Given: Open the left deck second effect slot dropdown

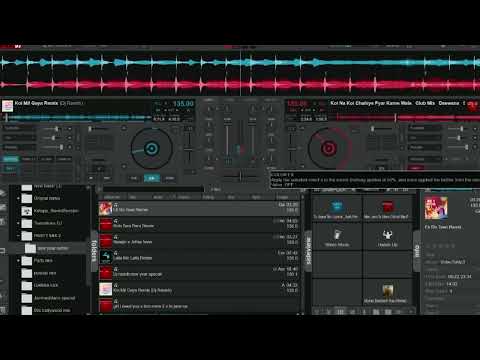Looking at the screenshot, I should [18, 138].
